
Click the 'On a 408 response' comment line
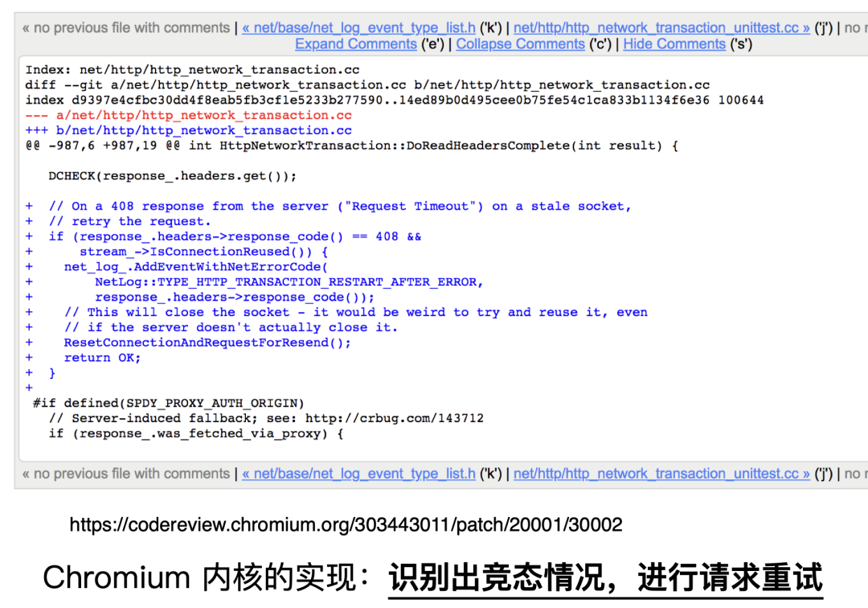[x=328, y=206]
